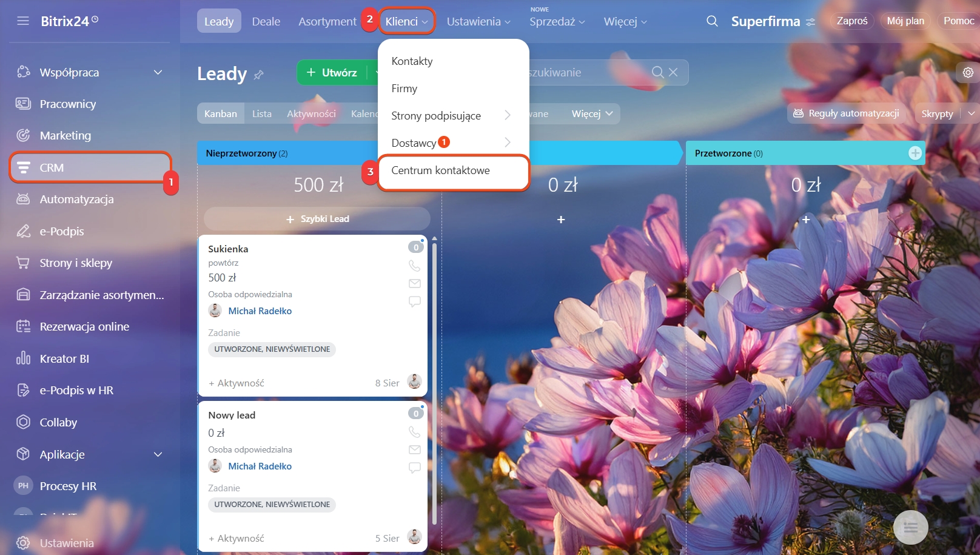Switch to the Lista view tab
980x555 pixels.
click(x=262, y=113)
